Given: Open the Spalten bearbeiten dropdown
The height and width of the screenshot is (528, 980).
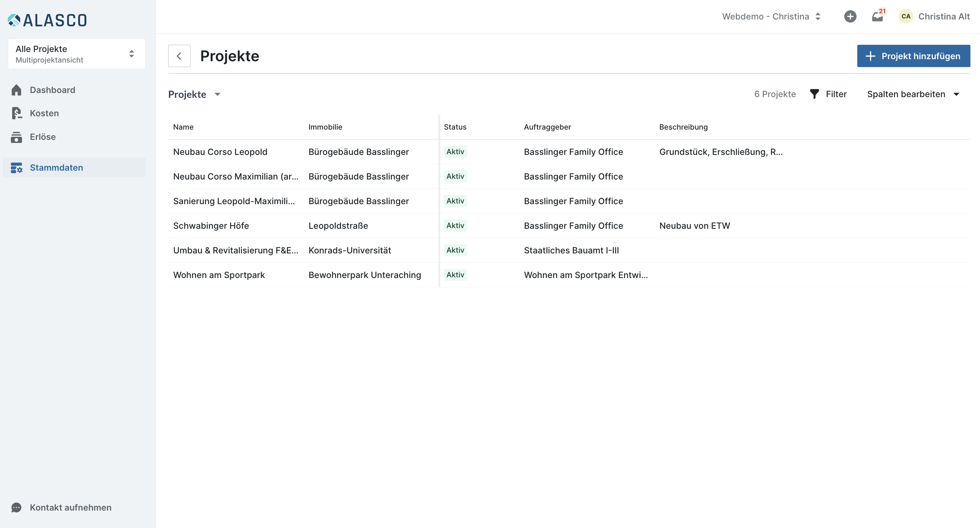Looking at the screenshot, I should pyautogui.click(x=913, y=94).
